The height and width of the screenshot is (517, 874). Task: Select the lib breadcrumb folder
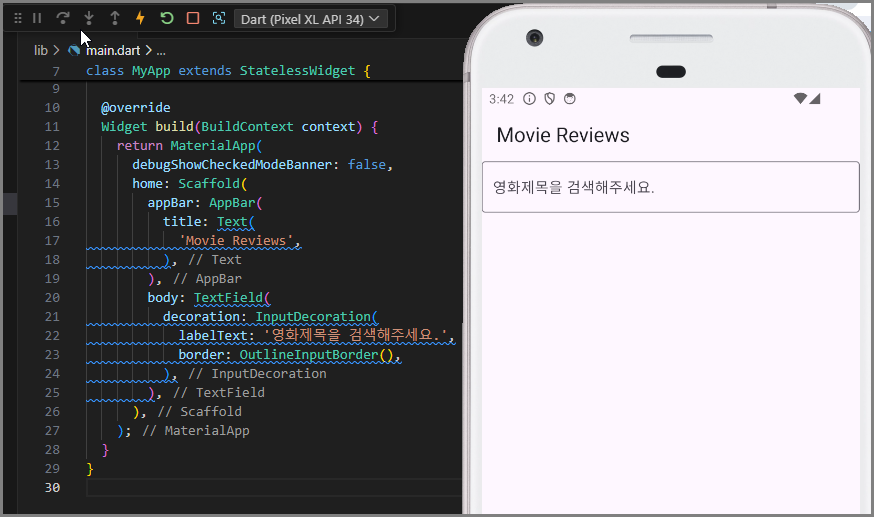click(41, 51)
